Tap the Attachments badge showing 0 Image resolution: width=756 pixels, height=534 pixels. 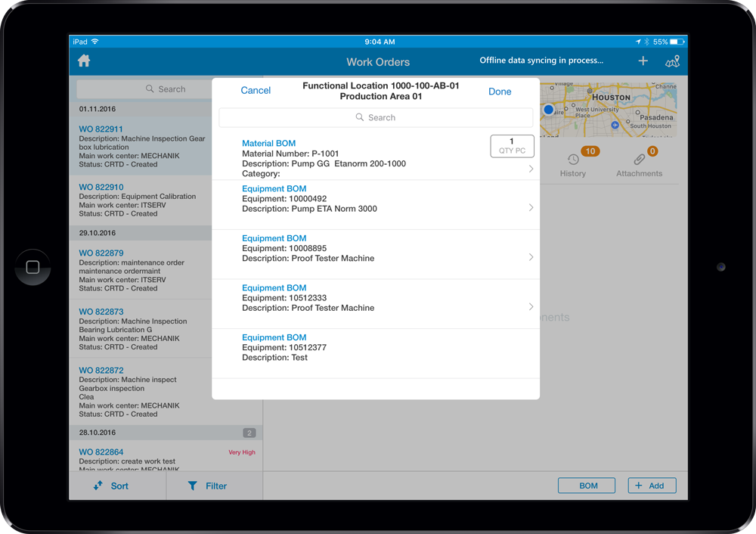point(652,151)
